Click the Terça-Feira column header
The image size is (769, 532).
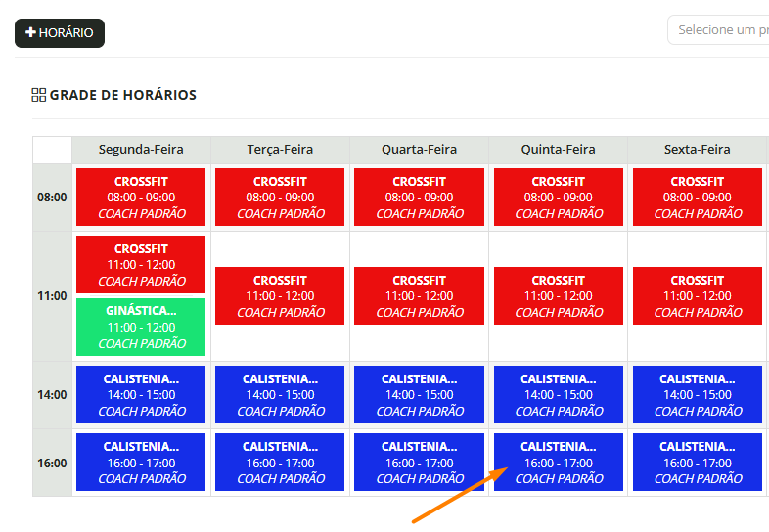click(x=280, y=150)
